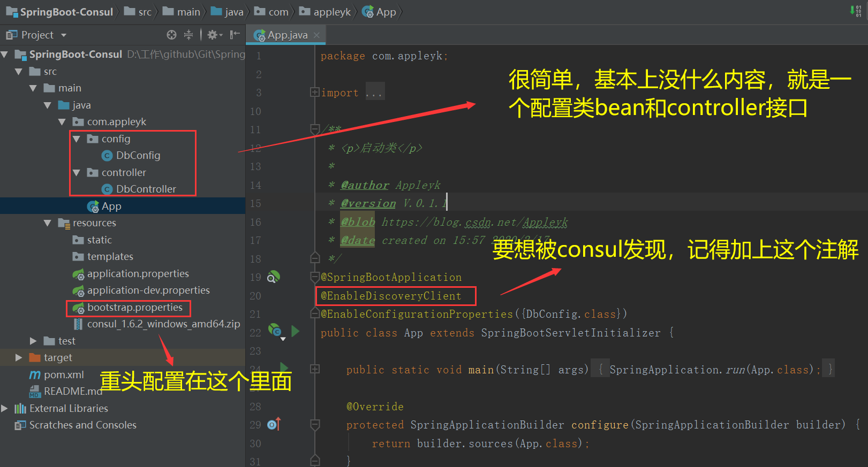Click @SpringBootApplication annotation text

coord(391,277)
